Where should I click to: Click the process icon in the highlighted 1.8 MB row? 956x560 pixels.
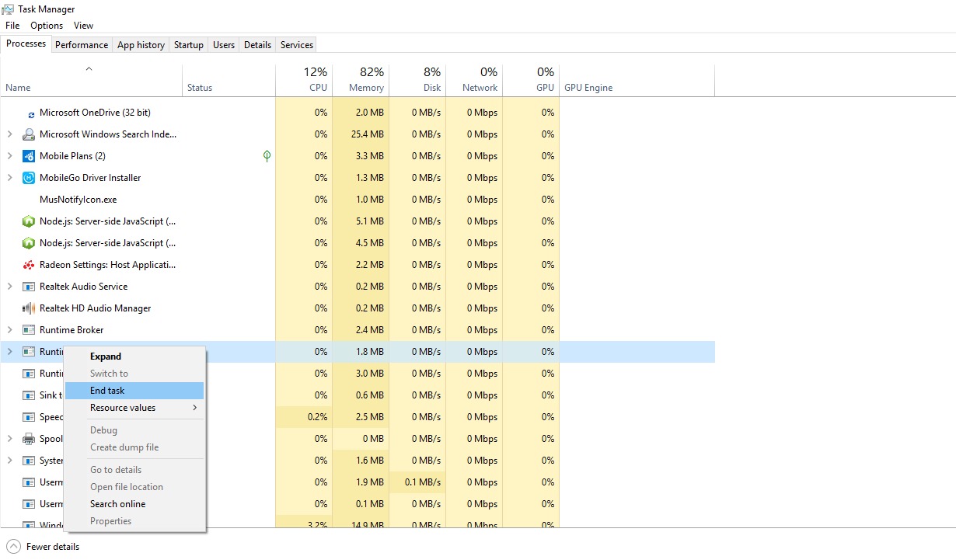click(x=29, y=352)
